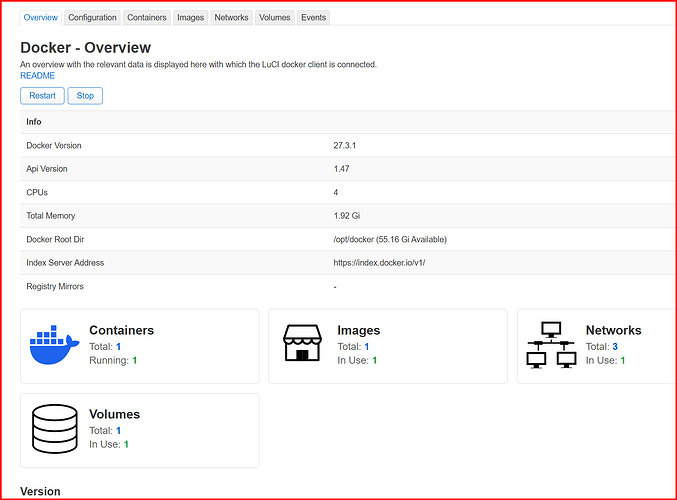The image size is (677, 500).
Task: Switch to the Overview tab
Action: click(41, 18)
